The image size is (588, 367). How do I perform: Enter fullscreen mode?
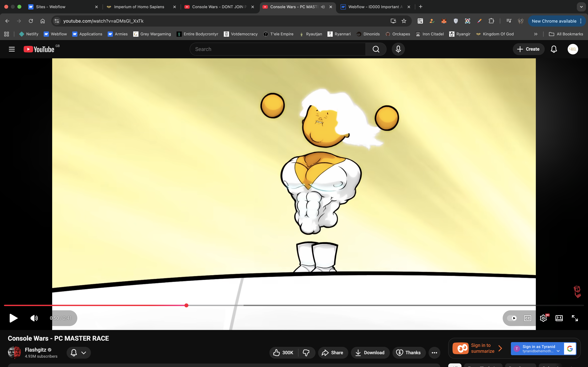(575, 318)
